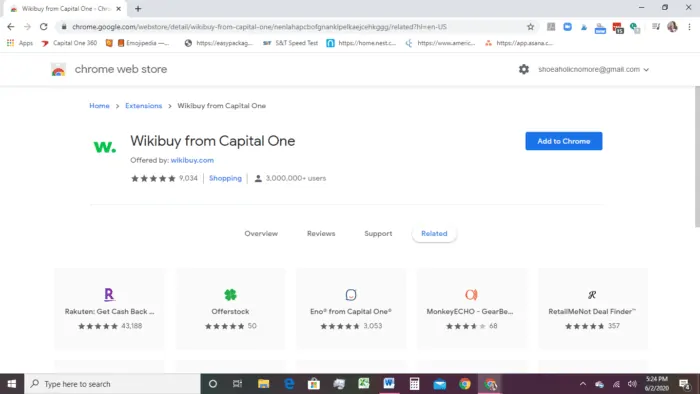This screenshot has width=700, height=394.
Task: Click the Windows taskbar search box
Action: click(112, 384)
